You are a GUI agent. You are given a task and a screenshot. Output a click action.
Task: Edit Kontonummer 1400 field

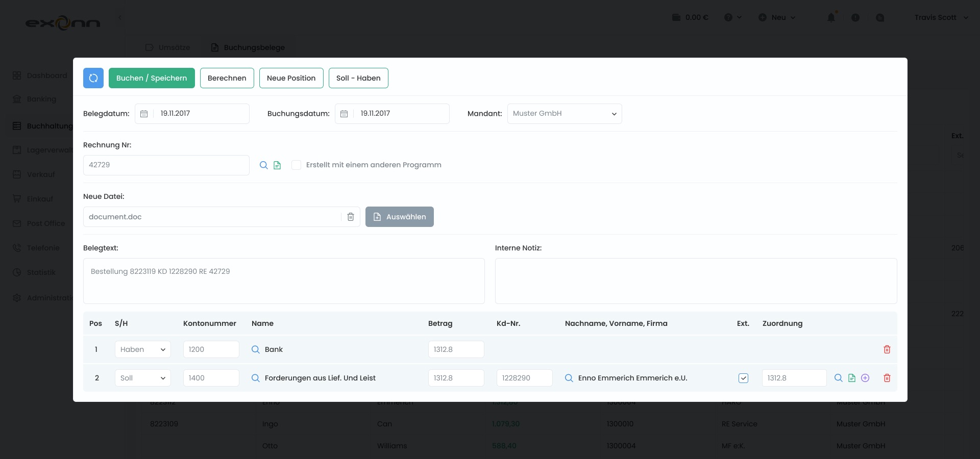point(211,378)
